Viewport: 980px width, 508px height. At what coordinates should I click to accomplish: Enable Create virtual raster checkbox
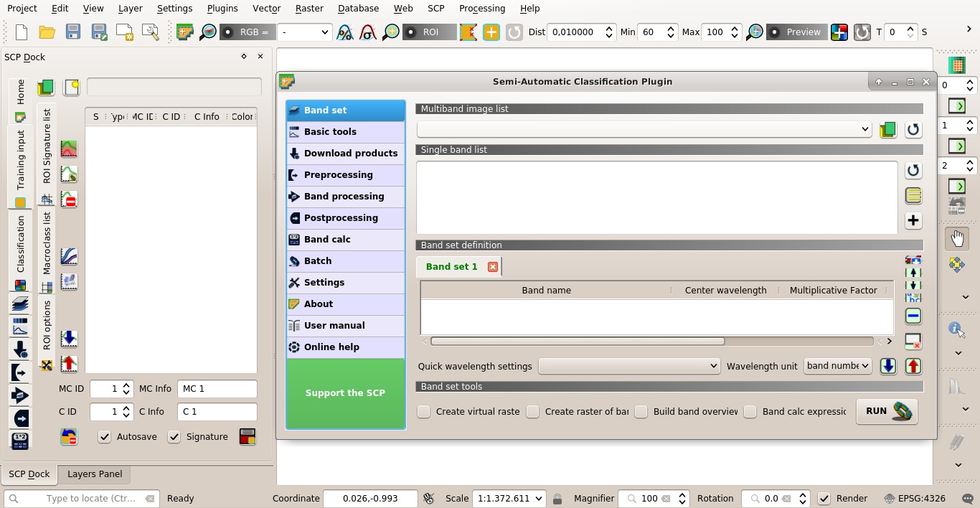(424, 411)
